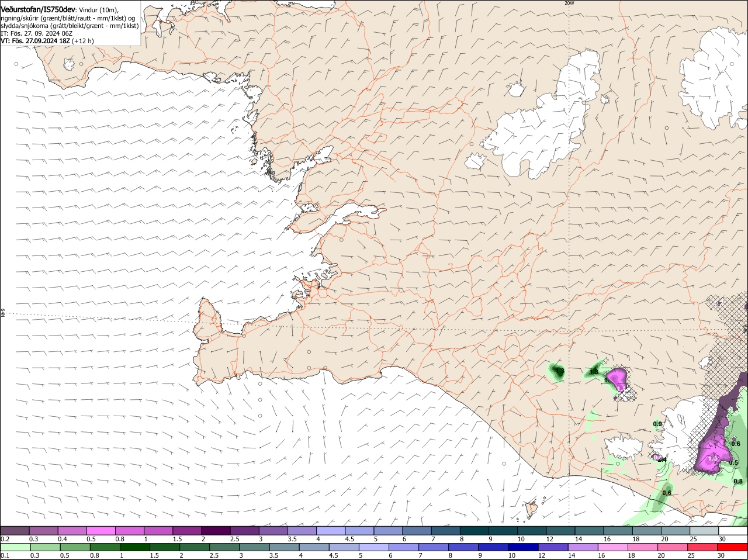Pick top legend row swatch starting at 25

point(704,530)
